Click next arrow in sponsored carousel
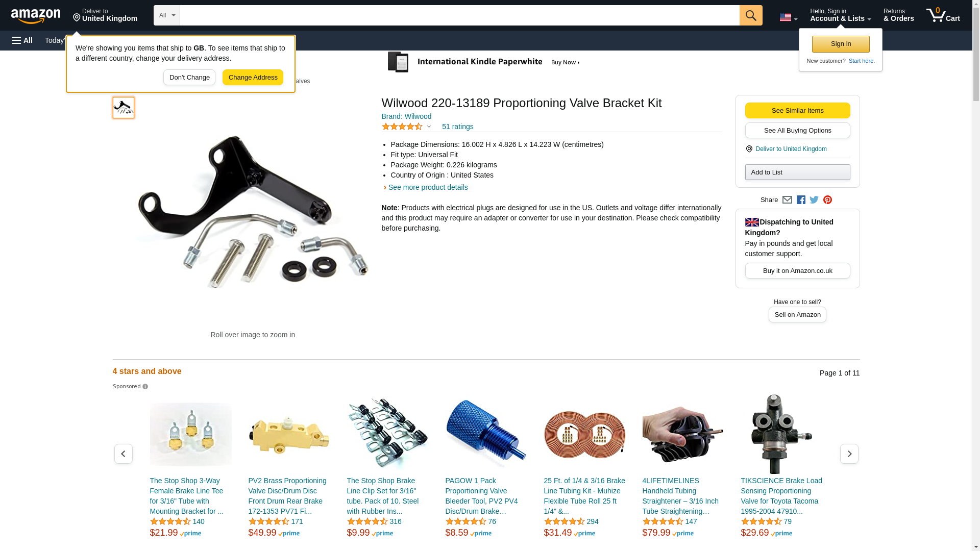Image resolution: width=980 pixels, height=551 pixels. coord(849,454)
